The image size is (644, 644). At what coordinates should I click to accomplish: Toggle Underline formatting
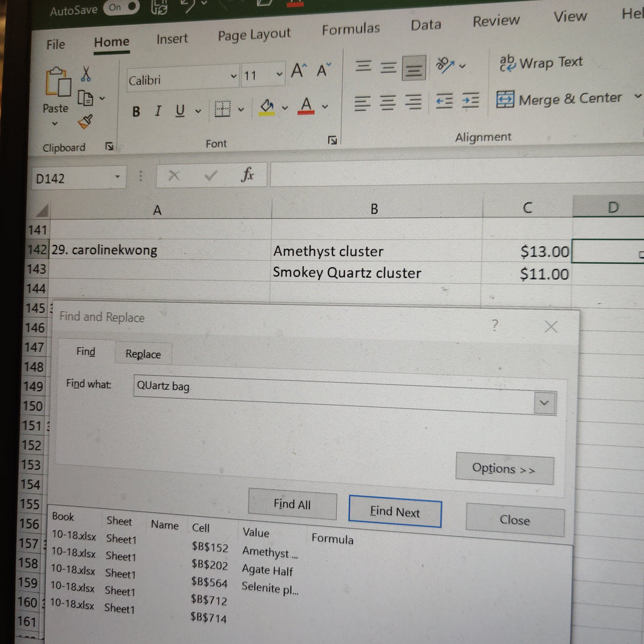tap(180, 110)
